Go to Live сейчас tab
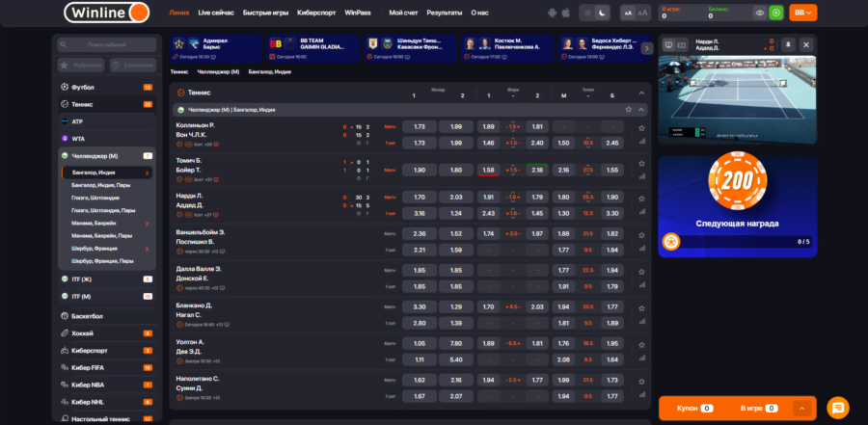868x425 pixels. pos(216,13)
